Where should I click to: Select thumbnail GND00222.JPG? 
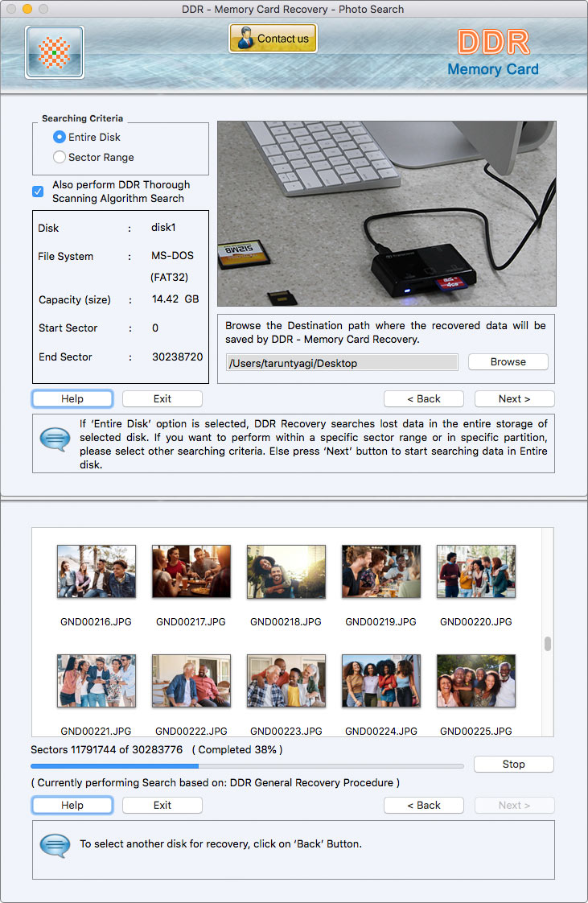coord(191,681)
